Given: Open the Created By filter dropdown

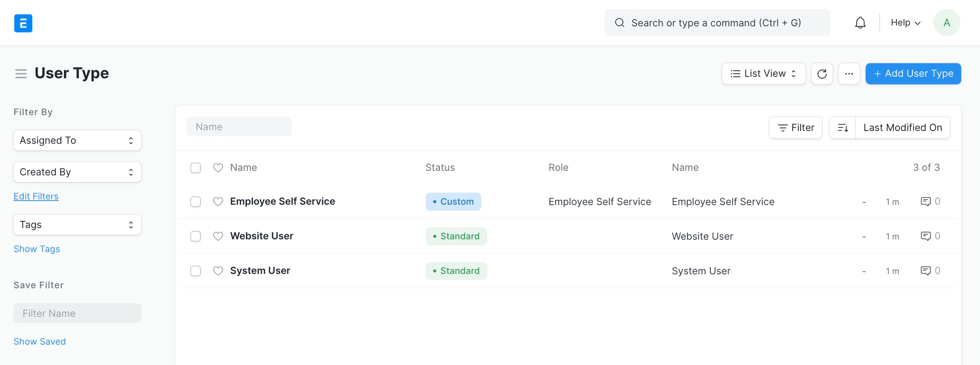Looking at the screenshot, I should click(77, 172).
